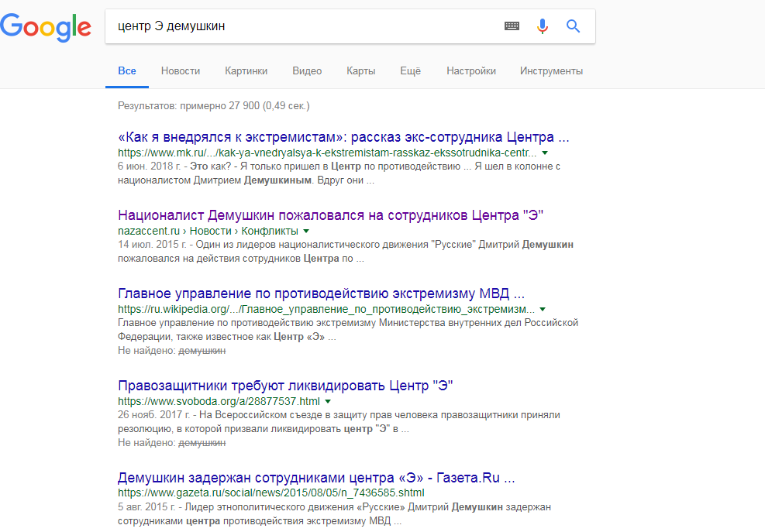Open result '«Как я внедрялся к экстремистам»'
765x532 pixels.
[x=343, y=137]
